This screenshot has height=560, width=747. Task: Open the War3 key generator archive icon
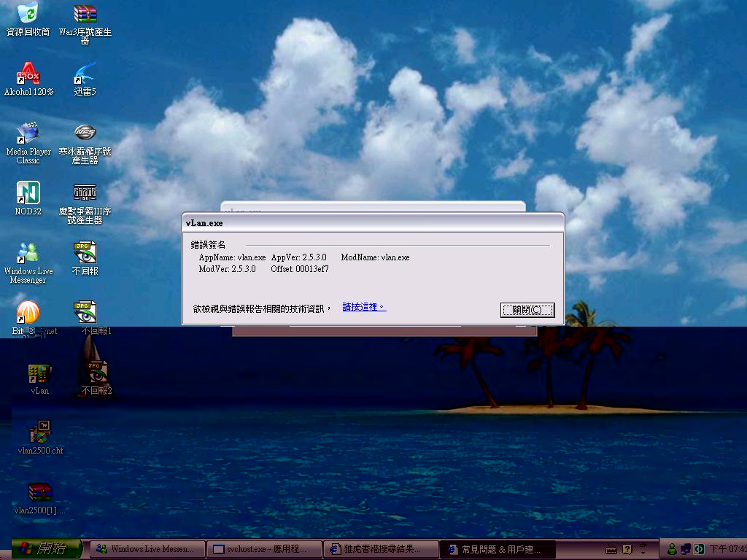(85, 14)
